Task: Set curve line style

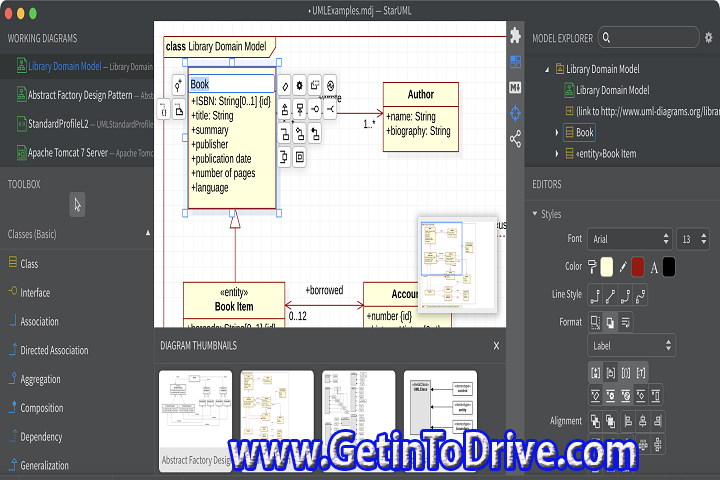Action: pos(641,296)
